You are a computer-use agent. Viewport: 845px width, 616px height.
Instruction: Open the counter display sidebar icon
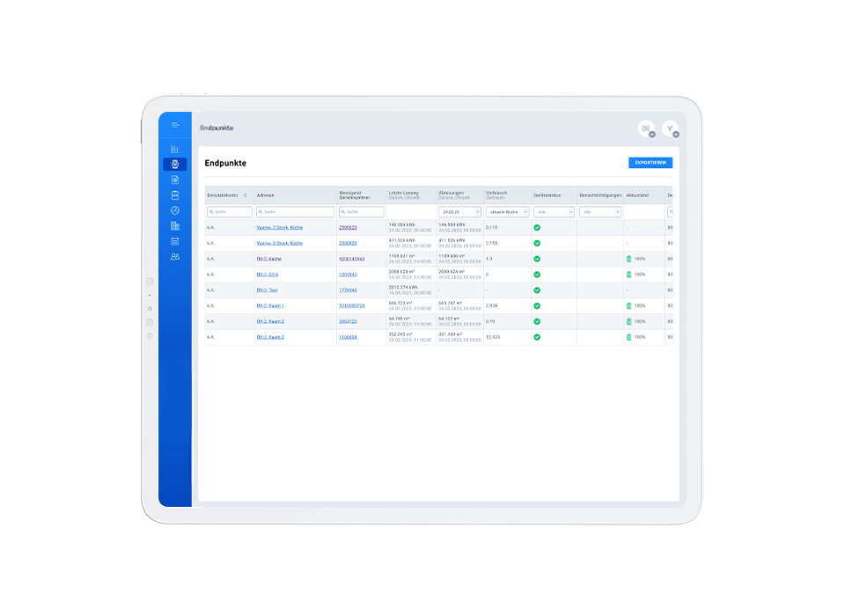tap(175, 195)
